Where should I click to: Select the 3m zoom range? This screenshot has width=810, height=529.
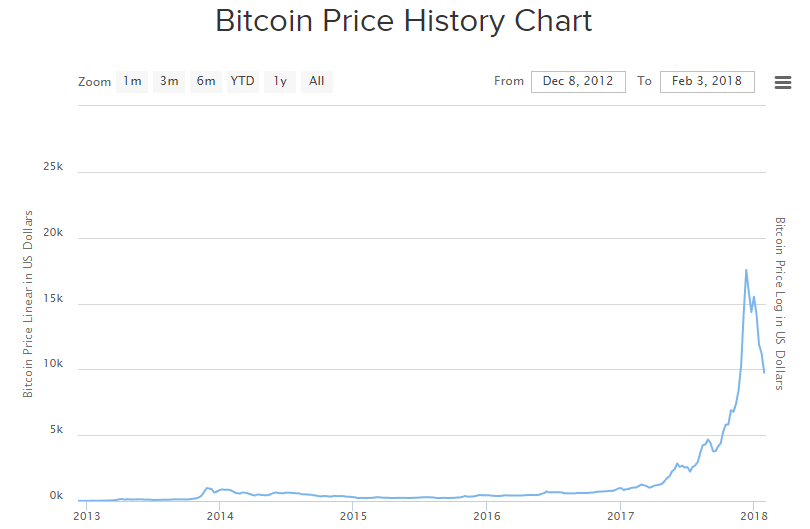(x=169, y=82)
